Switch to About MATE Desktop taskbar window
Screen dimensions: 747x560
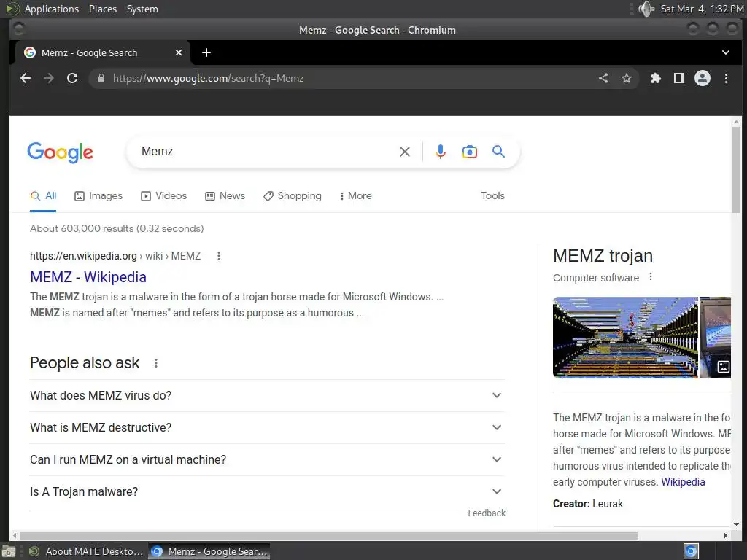click(x=86, y=551)
